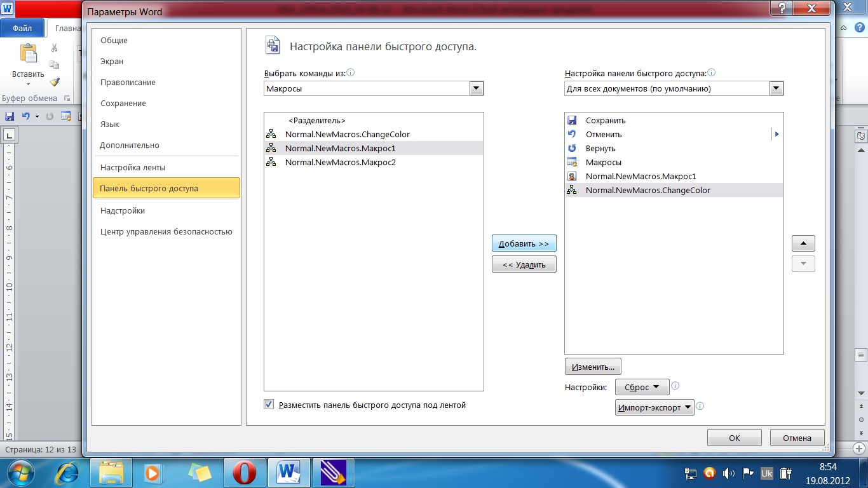This screenshot has width=868, height=488.
Task: Select the Format Painter brush icon
Action: [55, 82]
